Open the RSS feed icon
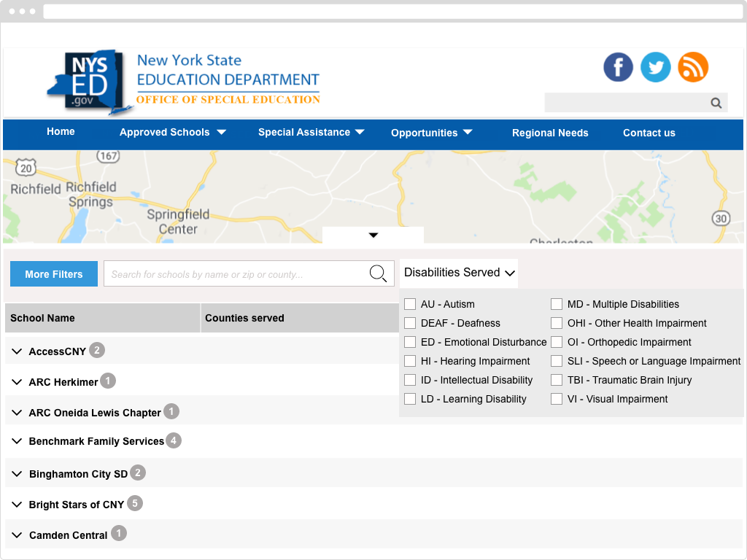This screenshot has width=747, height=560. 693,67
